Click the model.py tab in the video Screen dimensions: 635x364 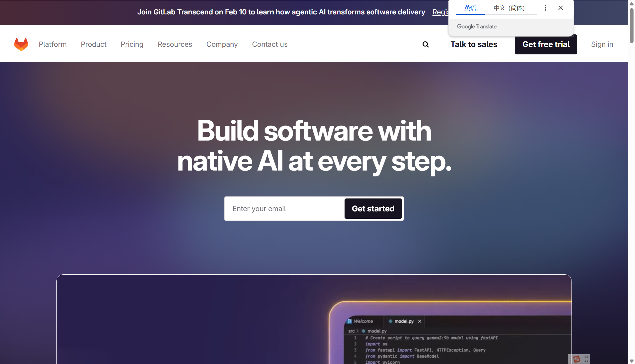[x=404, y=321]
